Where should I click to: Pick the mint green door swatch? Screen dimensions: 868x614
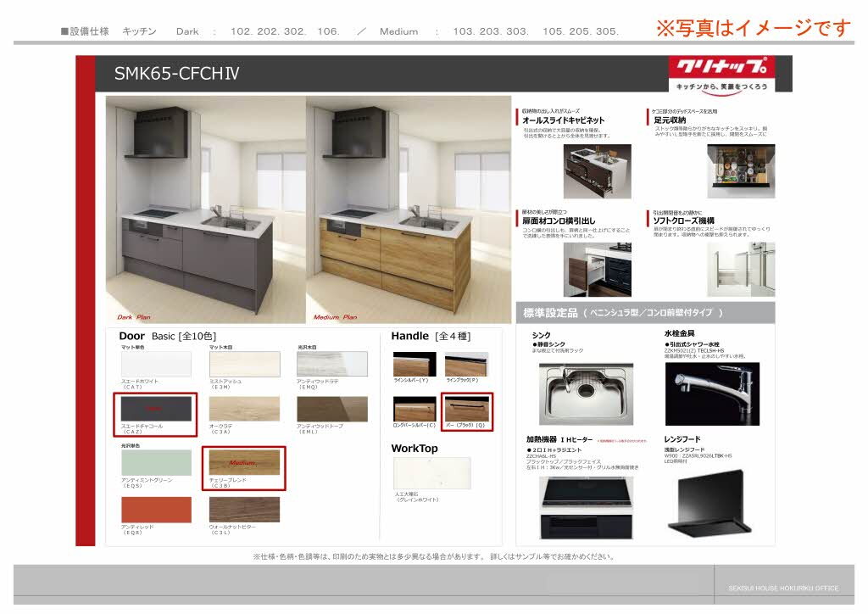[x=156, y=462]
